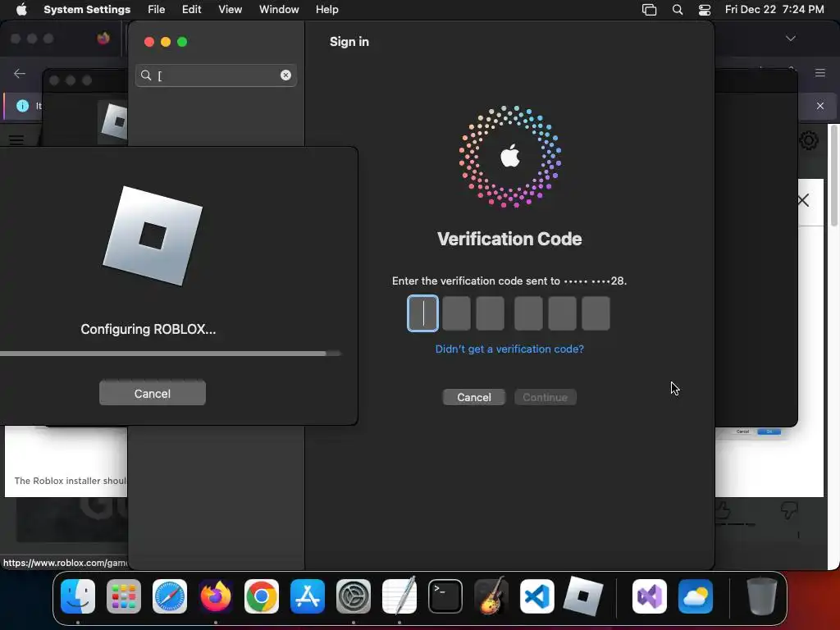Open the Help menu
840x630 pixels.
(326, 10)
